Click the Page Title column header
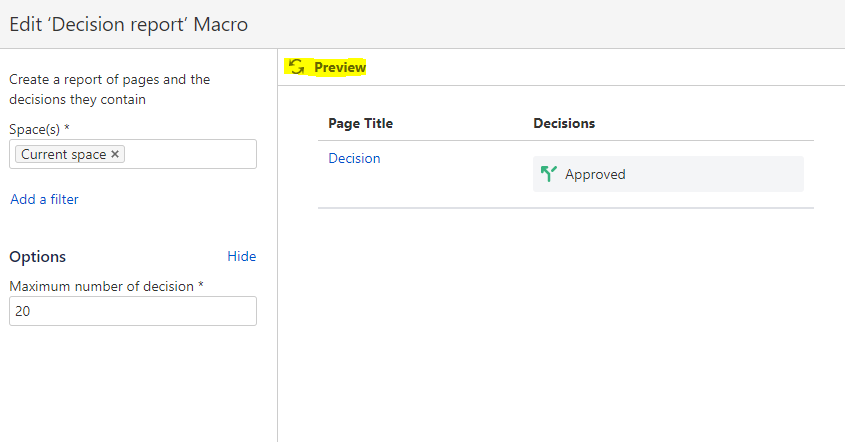This screenshot has height=442, width=845. coord(361,123)
